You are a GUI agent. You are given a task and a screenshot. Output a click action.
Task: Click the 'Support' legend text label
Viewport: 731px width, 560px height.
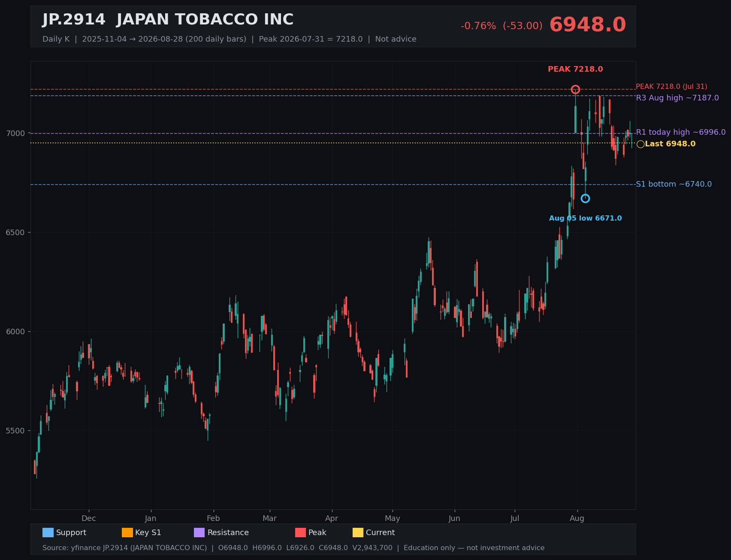[71, 533]
